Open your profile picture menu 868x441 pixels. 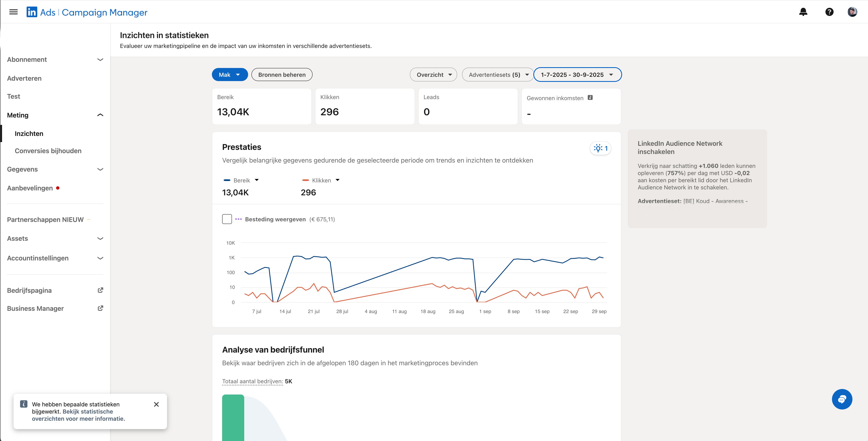(852, 12)
